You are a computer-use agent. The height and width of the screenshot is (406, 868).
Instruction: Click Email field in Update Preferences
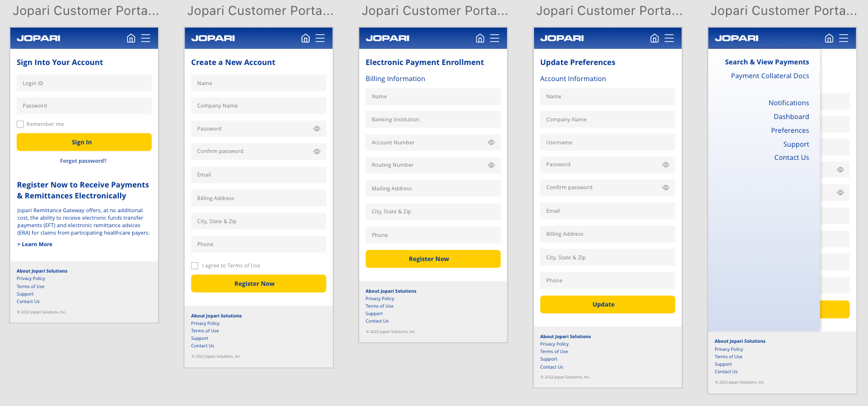click(x=608, y=211)
